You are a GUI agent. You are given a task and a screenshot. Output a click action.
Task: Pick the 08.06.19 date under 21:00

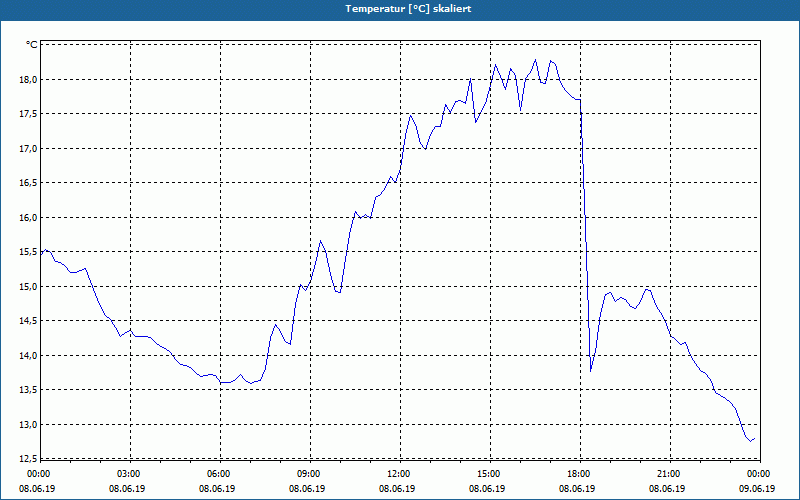tap(667, 488)
